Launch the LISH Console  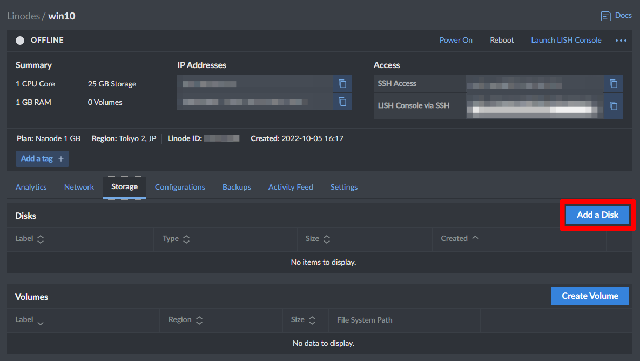coord(566,40)
